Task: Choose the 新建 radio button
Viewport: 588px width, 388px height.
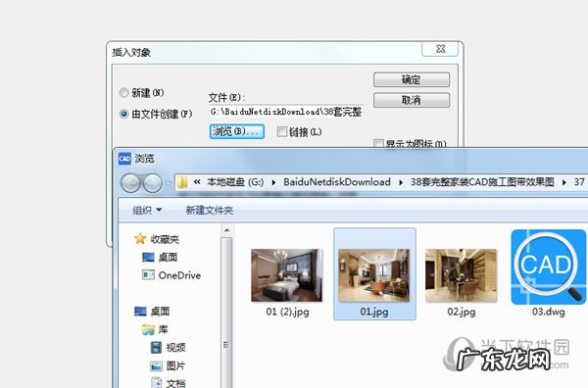Action: 123,93
